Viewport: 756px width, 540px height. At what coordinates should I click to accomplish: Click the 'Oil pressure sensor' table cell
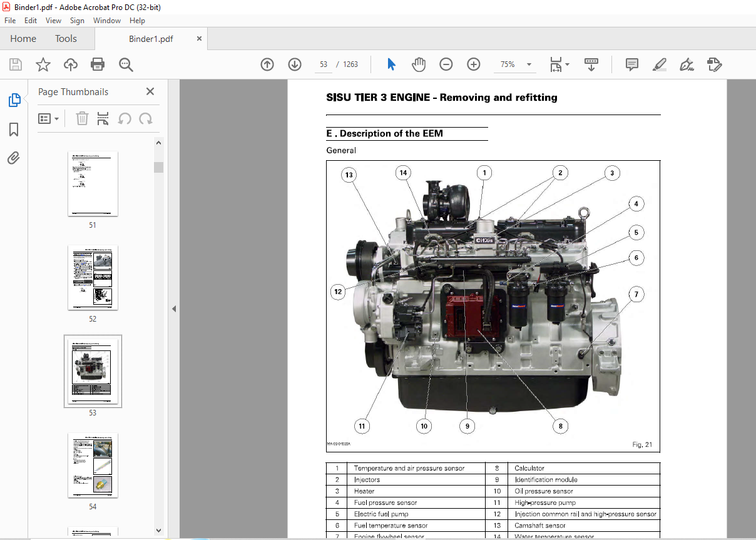pyautogui.click(x=544, y=491)
